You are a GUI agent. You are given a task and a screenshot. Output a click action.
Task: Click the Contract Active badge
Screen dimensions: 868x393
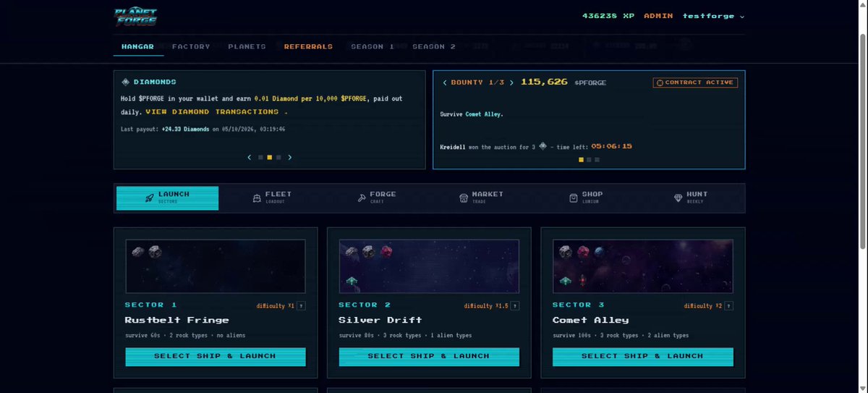click(695, 83)
